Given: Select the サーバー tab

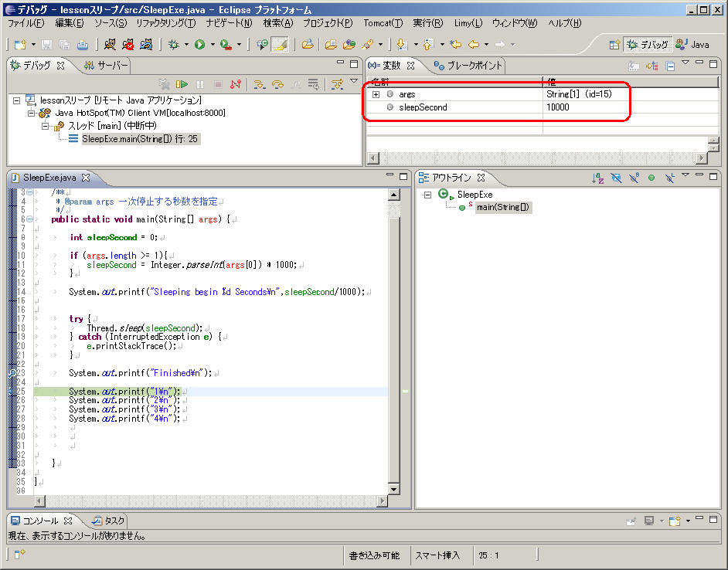Looking at the screenshot, I should point(107,66).
